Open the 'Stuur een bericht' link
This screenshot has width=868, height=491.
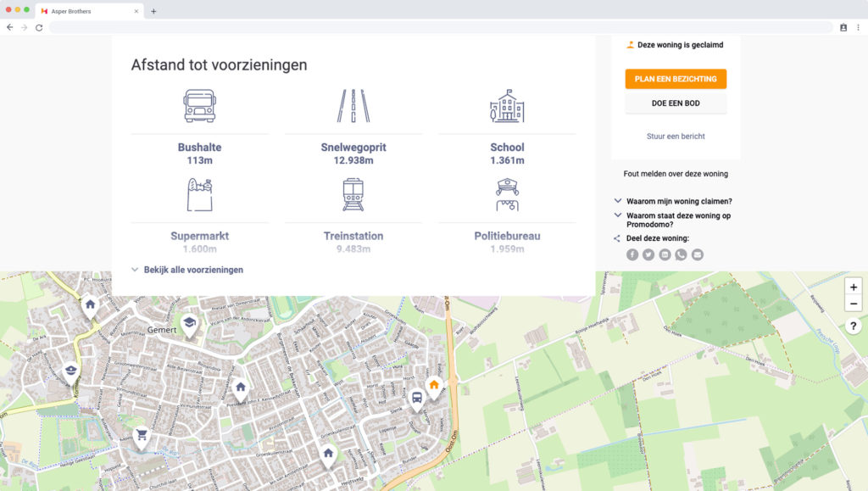pyautogui.click(x=676, y=136)
